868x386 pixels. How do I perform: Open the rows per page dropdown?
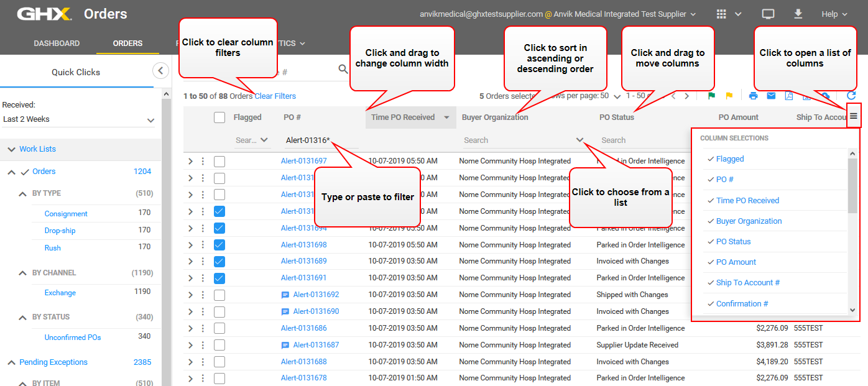pyautogui.click(x=617, y=97)
